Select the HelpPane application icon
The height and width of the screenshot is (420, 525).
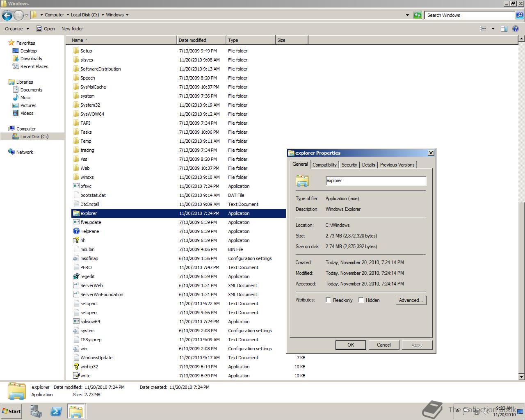click(76, 231)
